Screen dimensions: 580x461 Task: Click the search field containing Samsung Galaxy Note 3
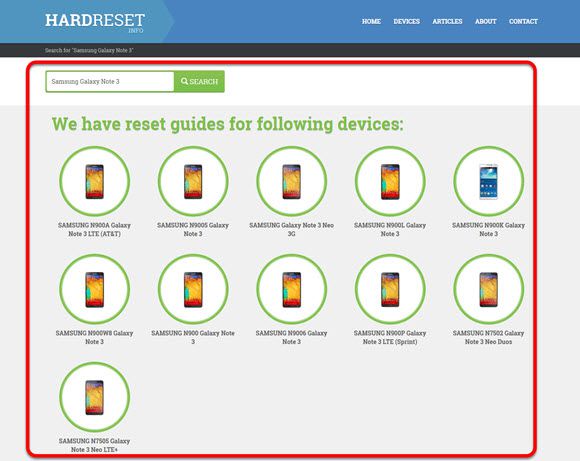(x=110, y=81)
